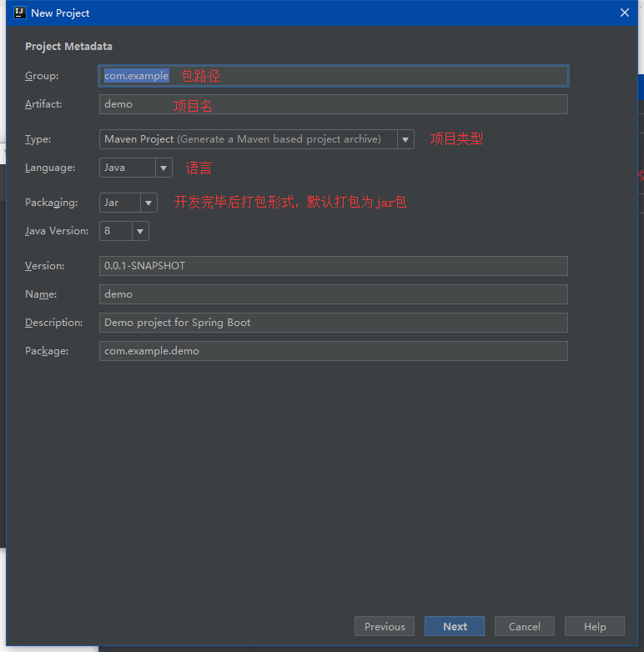Open the Packaging dropdown arrow
Image resolution: width=644 pixels, height=652 pixels.
(x=148, y=203)
